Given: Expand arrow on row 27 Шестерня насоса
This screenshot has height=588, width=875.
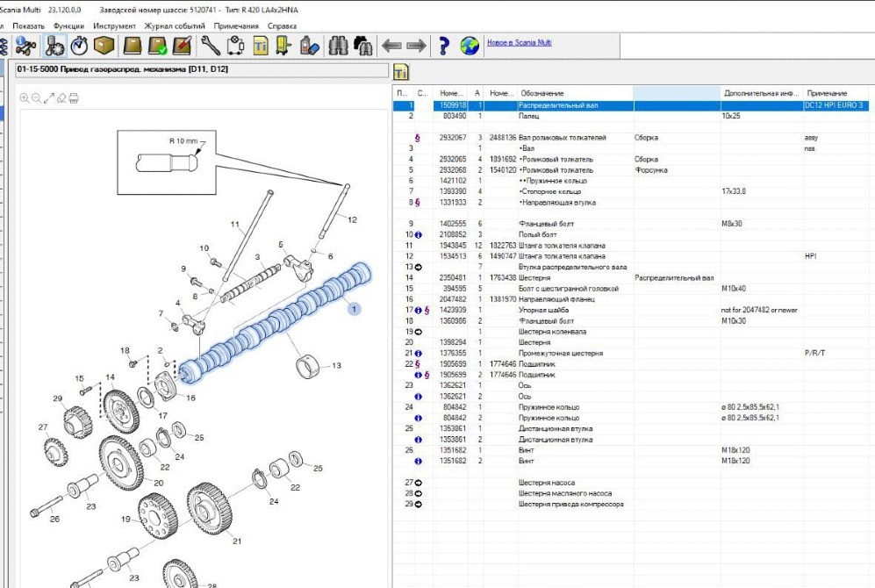Looking at the screenshot, I should tap(418, 483).
